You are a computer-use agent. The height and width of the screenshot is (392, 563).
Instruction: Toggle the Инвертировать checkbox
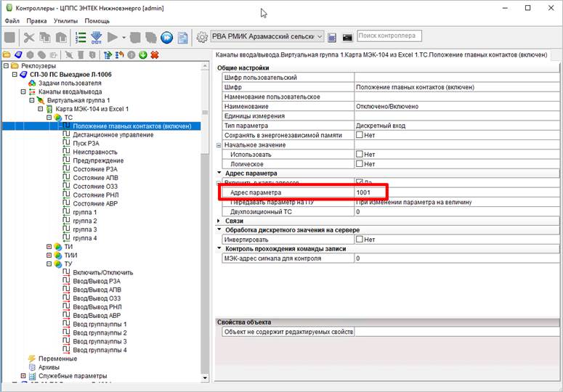click(360, 239)
